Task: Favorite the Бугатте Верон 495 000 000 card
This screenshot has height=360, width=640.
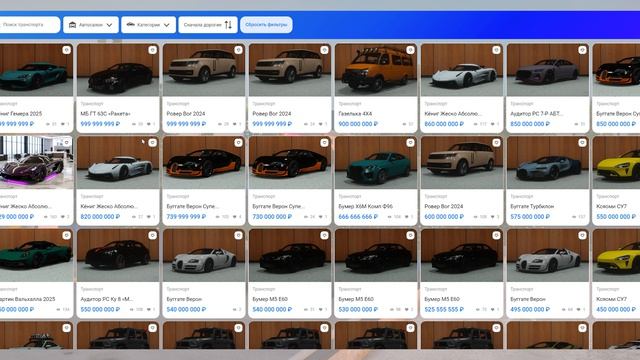Action: click(x=582, y=235)
